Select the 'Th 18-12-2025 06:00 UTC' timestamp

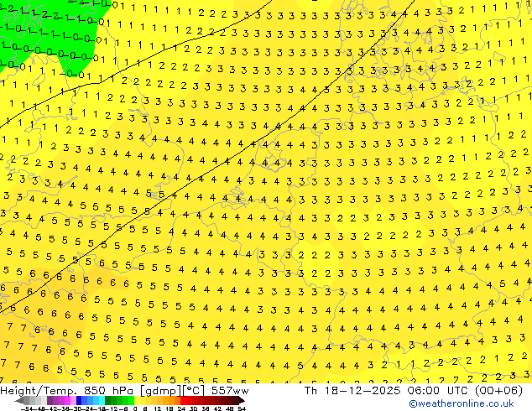point(388,391)
